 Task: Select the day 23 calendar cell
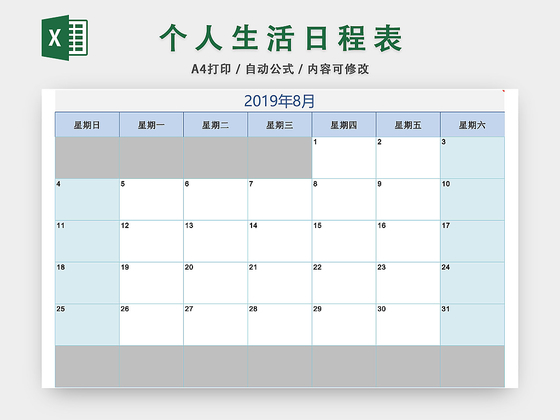coord(408,283)
